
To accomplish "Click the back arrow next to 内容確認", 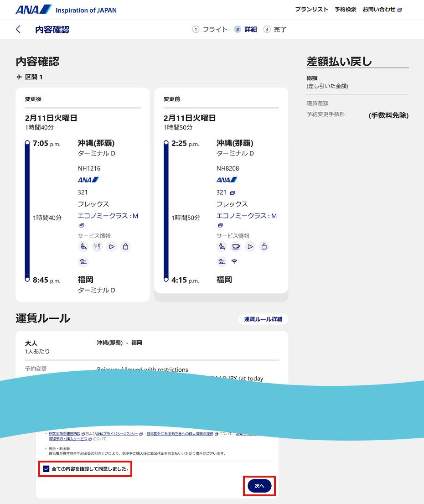I will pyautogui.click(x=17, y=29).
